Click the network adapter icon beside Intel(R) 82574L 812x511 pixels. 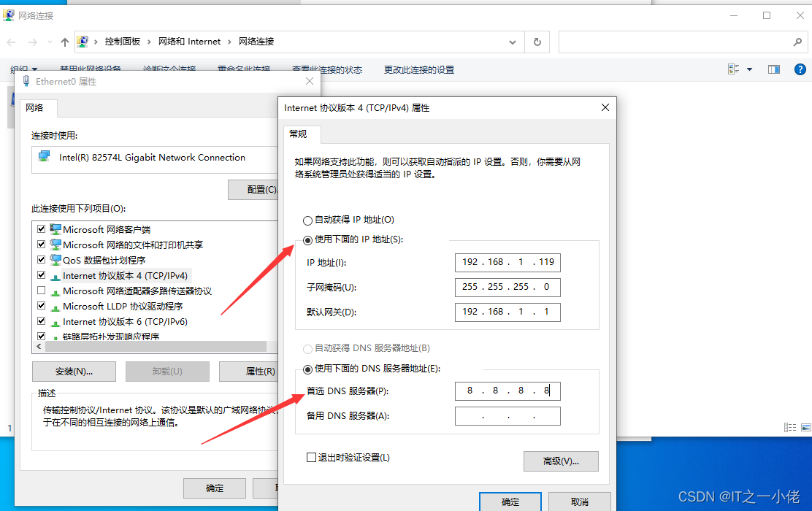(x=45, y=155)
